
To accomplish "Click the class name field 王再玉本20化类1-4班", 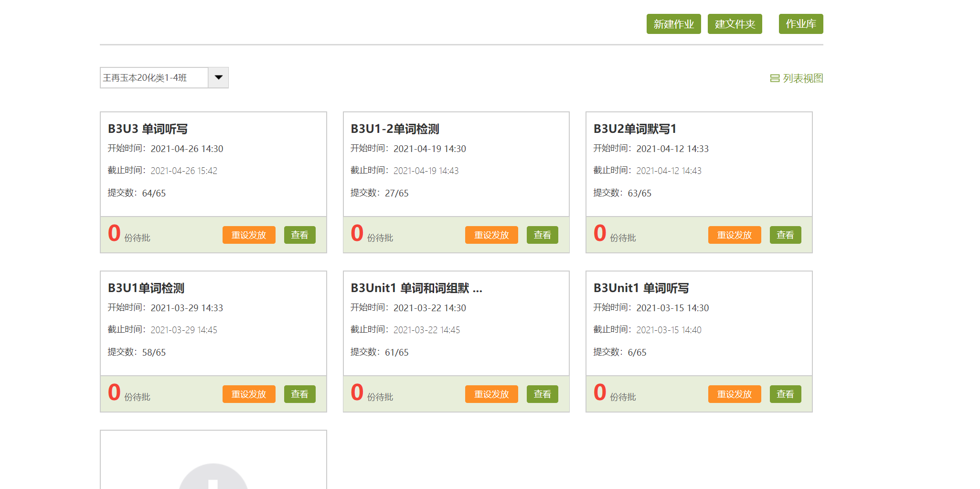I will (154, 77).
